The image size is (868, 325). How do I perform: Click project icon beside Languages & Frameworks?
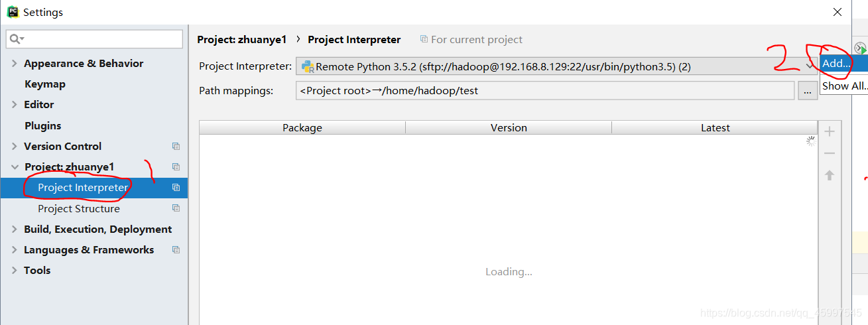176,250
